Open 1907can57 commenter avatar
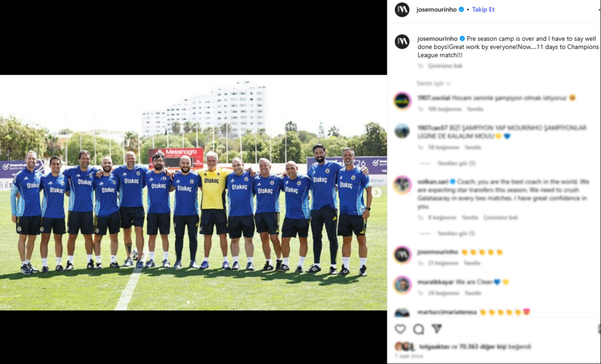 click(402, 131)
